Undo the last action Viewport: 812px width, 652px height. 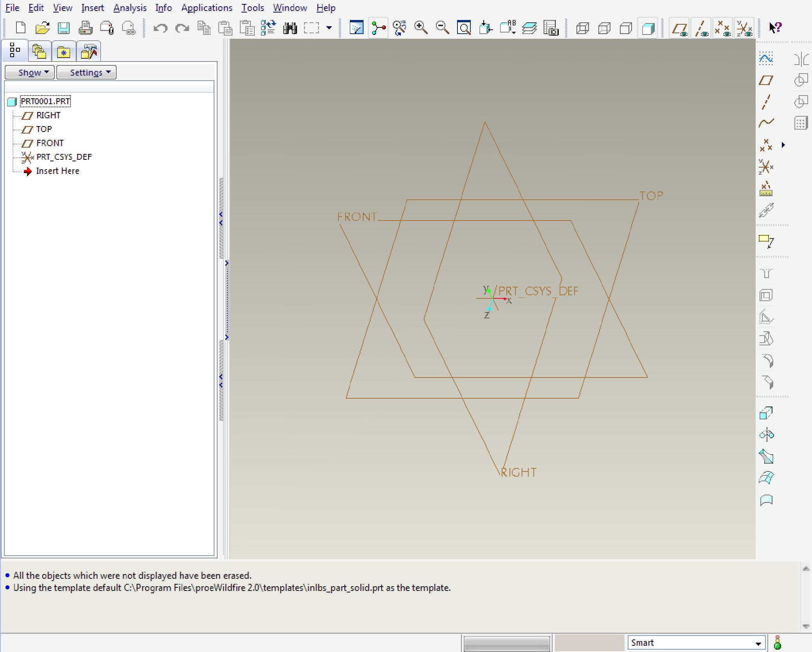160,28
